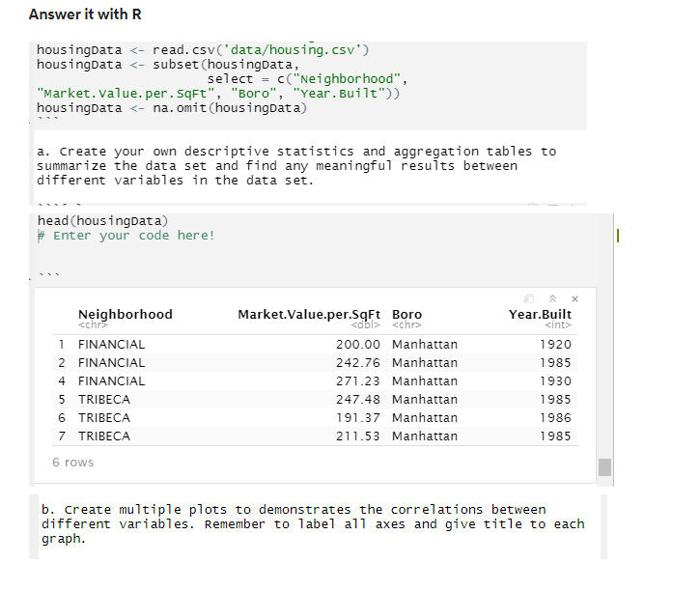Click the 'Answer it with R' heading
Viewport: 700px width, 591px height.
85,14
